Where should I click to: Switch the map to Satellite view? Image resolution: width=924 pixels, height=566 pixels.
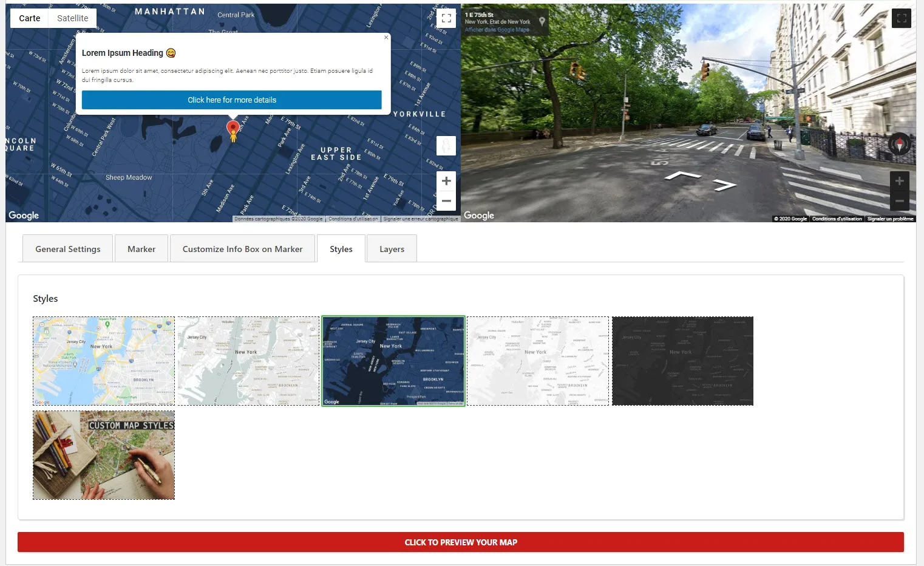click(72, 18)
